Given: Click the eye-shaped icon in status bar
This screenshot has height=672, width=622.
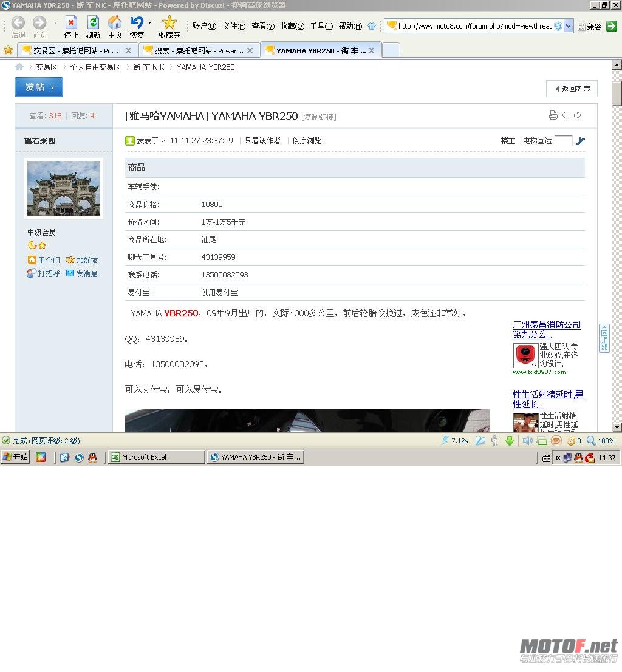Looking at the screenshot, I should point(556,441).
